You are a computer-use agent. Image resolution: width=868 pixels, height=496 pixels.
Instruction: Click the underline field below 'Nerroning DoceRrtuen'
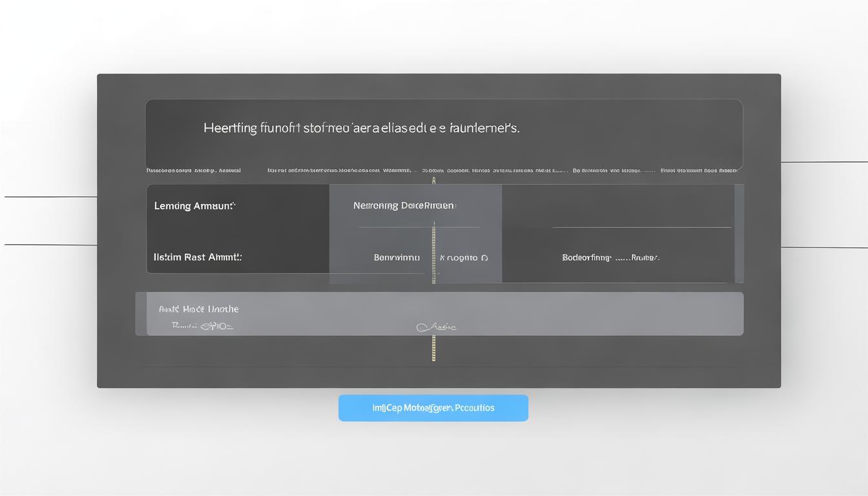pos(418,227)
